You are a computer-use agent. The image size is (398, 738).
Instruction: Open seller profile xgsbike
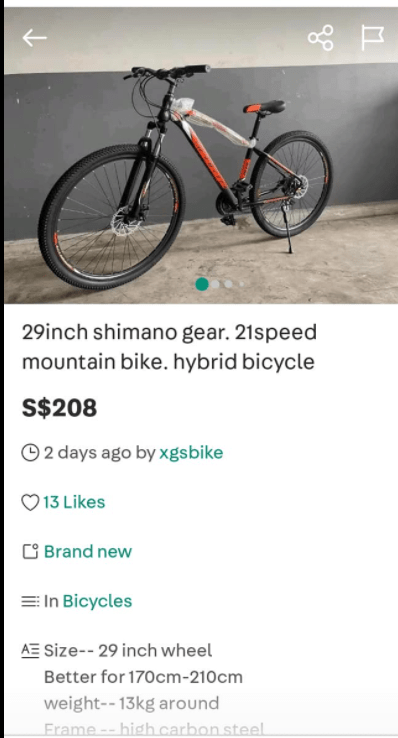point(191,453)
